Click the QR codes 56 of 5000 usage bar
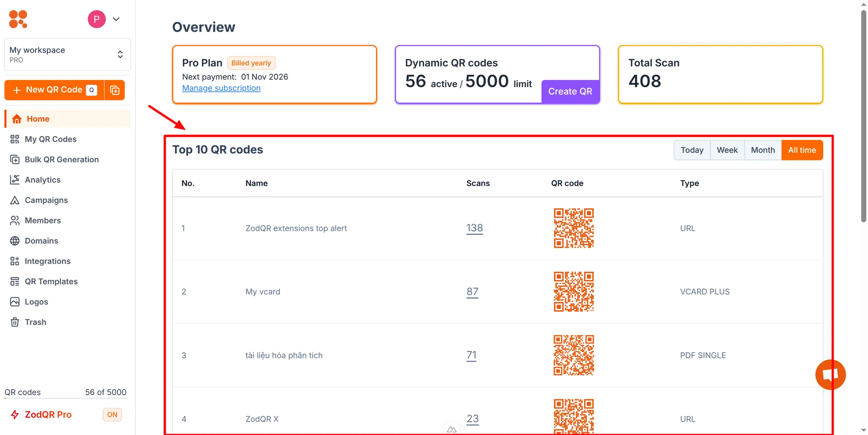This screenshot has height=435, width=868. pyautogui.click(x=66, y=398)
